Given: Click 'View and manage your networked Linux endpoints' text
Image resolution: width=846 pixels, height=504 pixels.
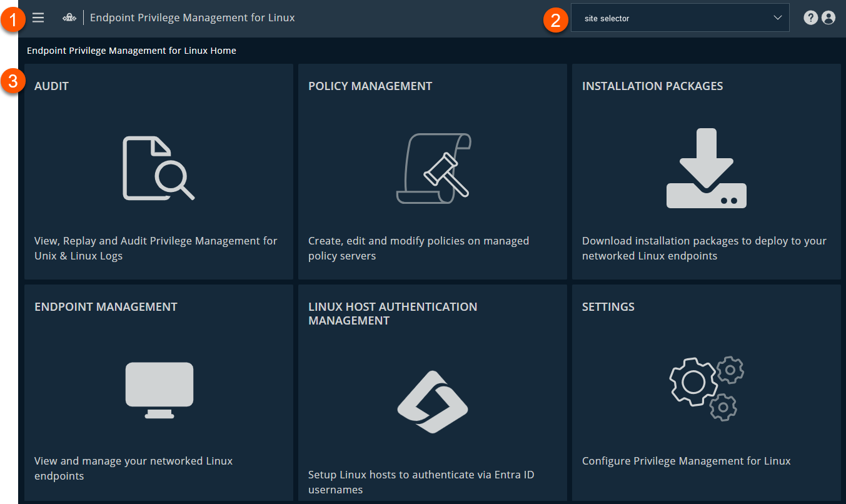Looking at the screenshot, I should [133, 468].
